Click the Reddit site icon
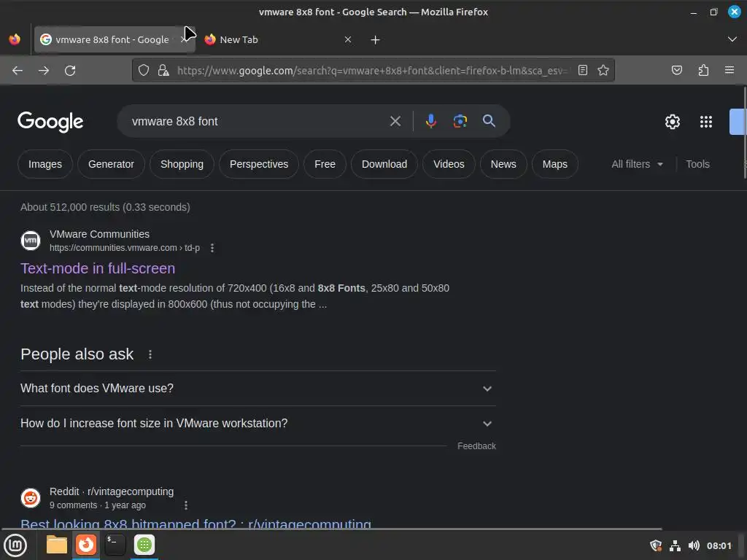747x560 pixels. [x=31, y=498]
